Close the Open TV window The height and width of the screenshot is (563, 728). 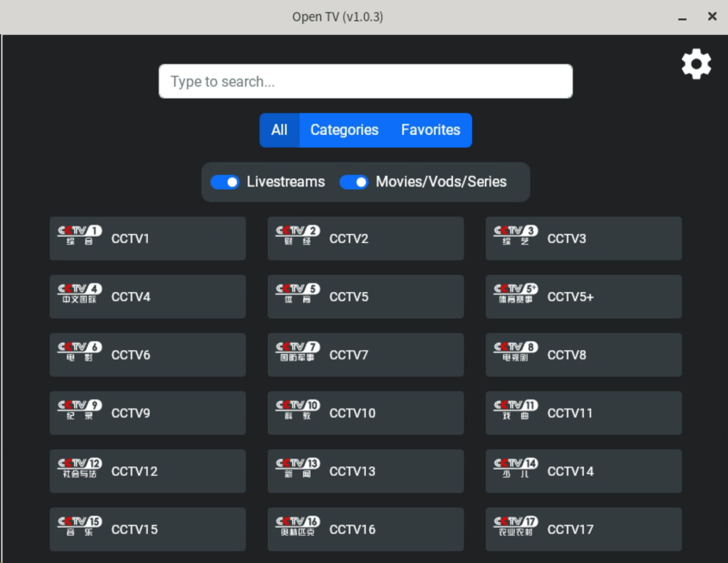(712, 17)
